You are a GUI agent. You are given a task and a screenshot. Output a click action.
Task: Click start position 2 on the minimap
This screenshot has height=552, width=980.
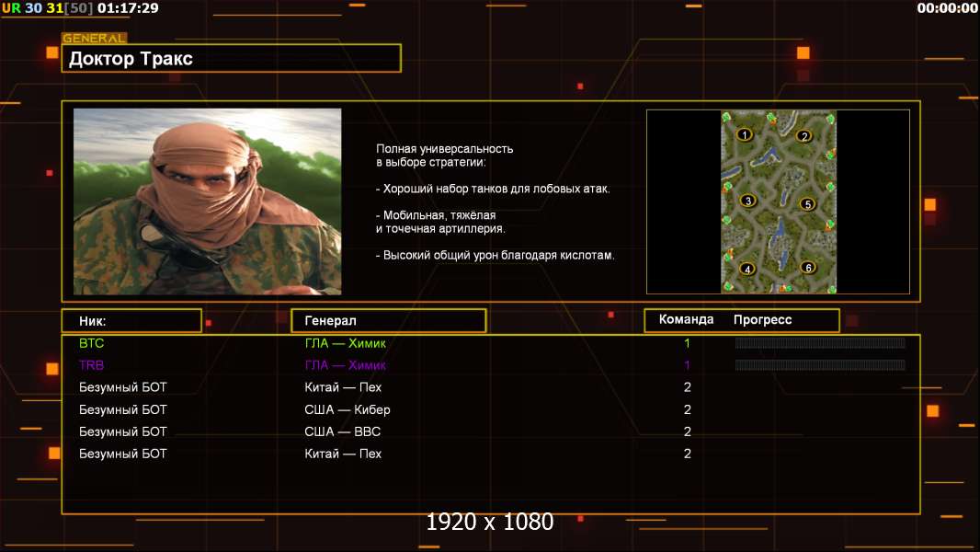click(x=804, y=135)
